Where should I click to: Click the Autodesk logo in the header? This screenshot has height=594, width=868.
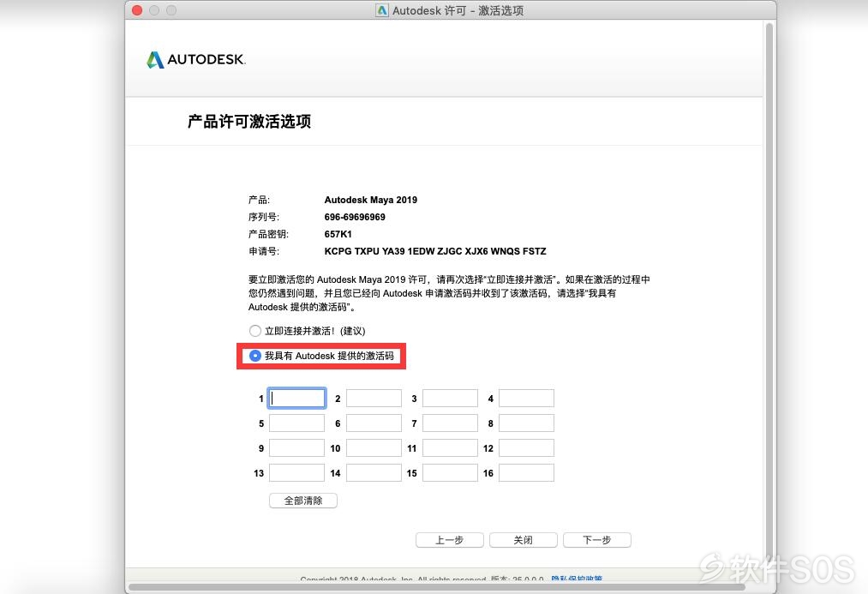click(x=196, y=60)
